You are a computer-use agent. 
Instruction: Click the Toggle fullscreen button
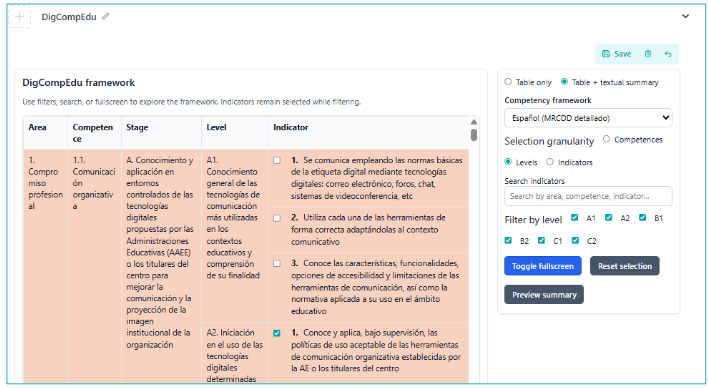coord(543,266)
